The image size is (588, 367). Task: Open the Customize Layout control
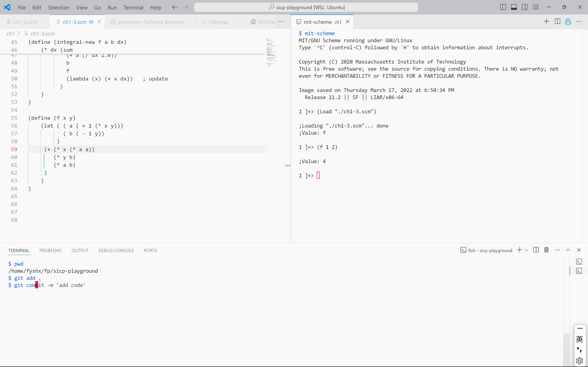click(536, 7)
